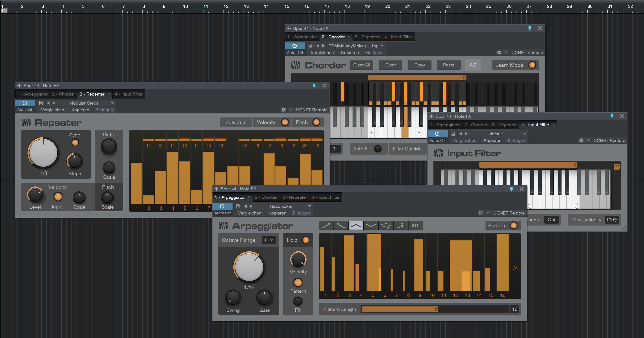
Task: Load previous Chorder preset arrow
Action: tap(318, 46)
